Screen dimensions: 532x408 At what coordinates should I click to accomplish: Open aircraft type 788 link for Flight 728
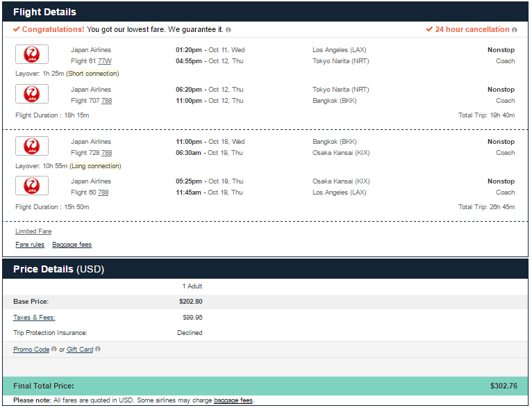[106, 153]
